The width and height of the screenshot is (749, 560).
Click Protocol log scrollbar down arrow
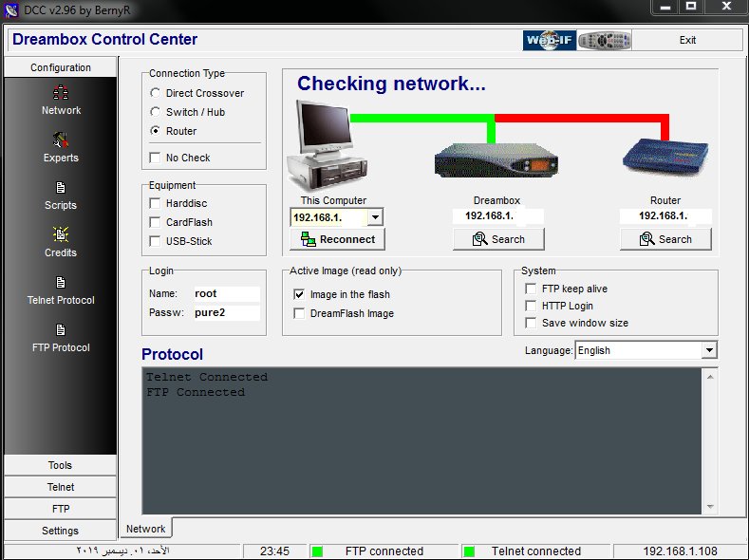710,507
